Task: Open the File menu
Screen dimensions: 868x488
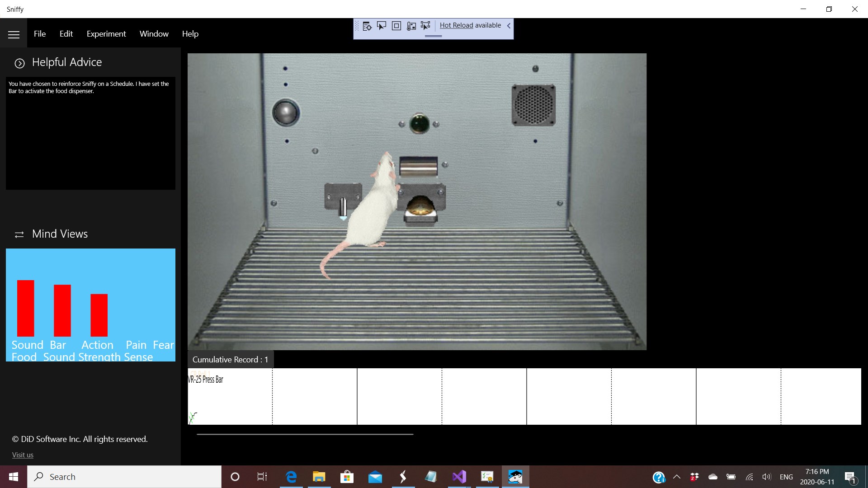Action: [40, 34]
